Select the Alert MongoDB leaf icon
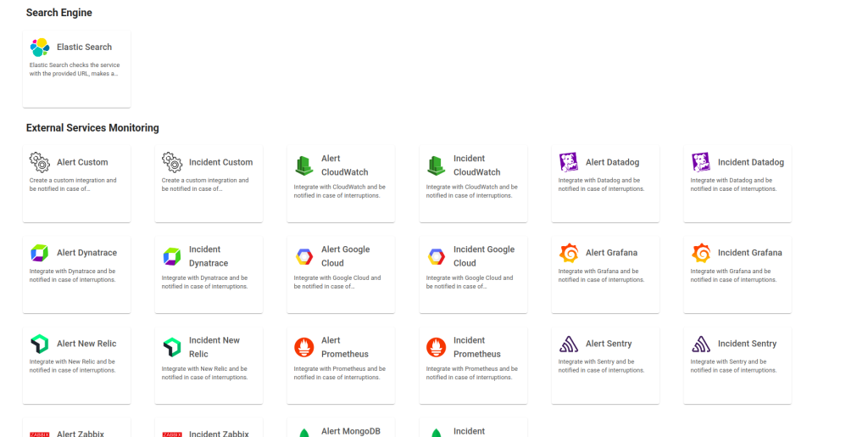Viewport: 868px width, 437px height. pyautogui.click(x=304, y=433)
